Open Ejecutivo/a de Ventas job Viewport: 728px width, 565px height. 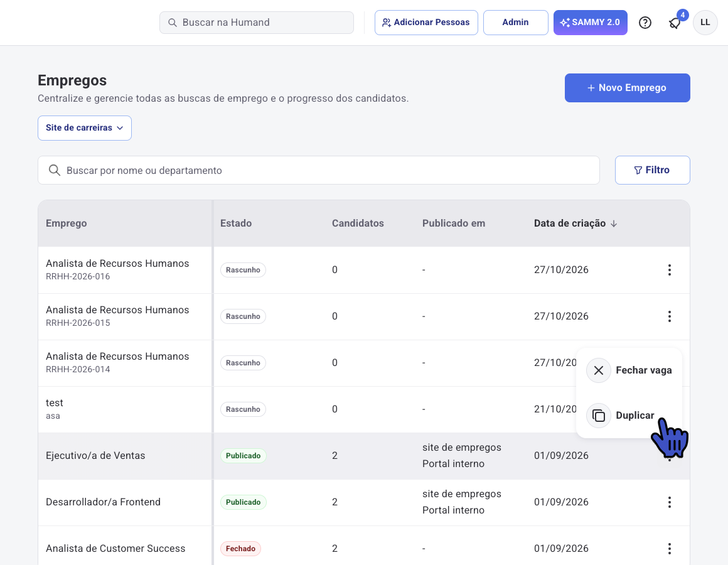tap(95, 455)
